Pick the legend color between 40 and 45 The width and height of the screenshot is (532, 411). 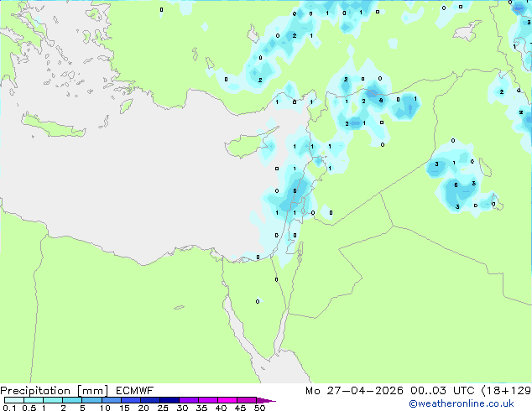pos(227,400)
